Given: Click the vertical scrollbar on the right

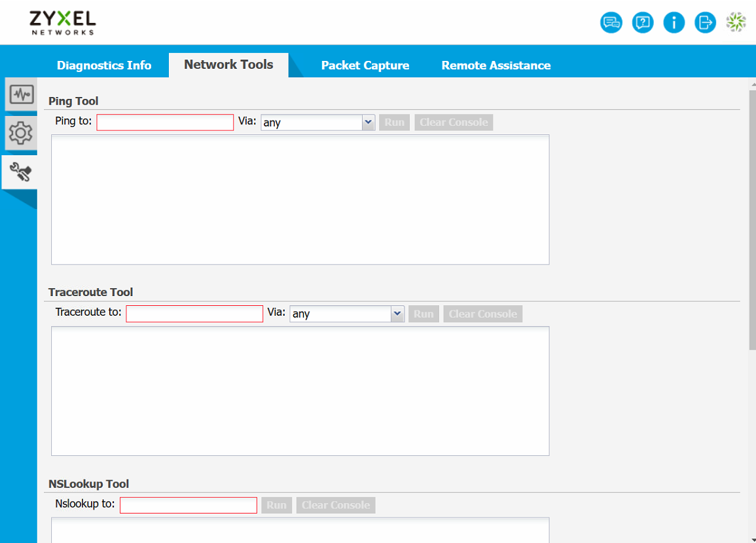Looking at the screenshot, I should pyautogui.click(x=752, y=216).
